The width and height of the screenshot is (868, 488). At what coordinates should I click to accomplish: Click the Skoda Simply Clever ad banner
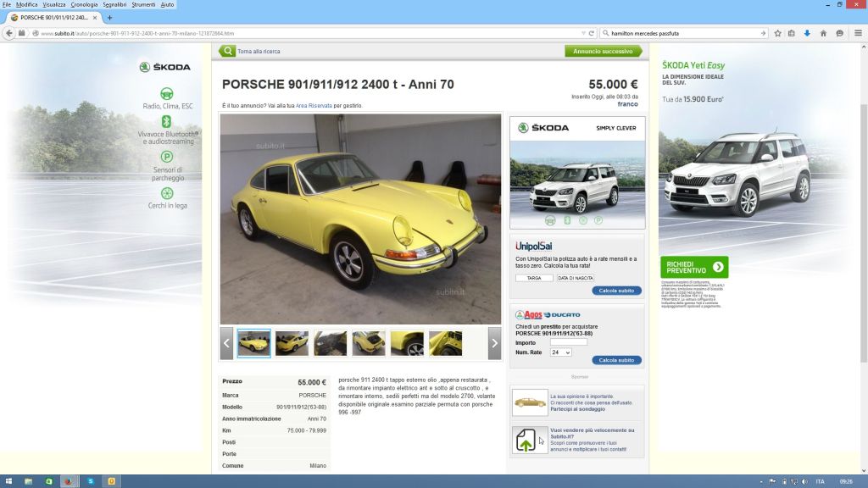[x=577, y=173]
